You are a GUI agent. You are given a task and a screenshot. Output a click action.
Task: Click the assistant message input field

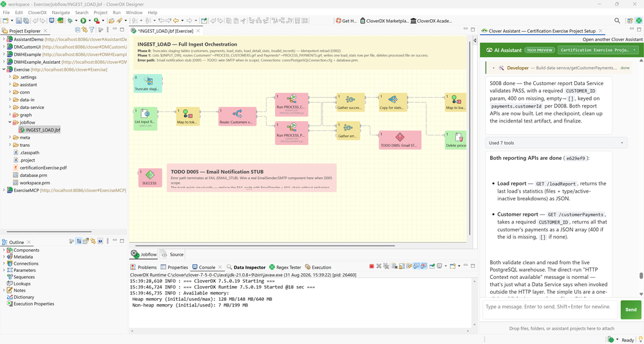(550, 309)
